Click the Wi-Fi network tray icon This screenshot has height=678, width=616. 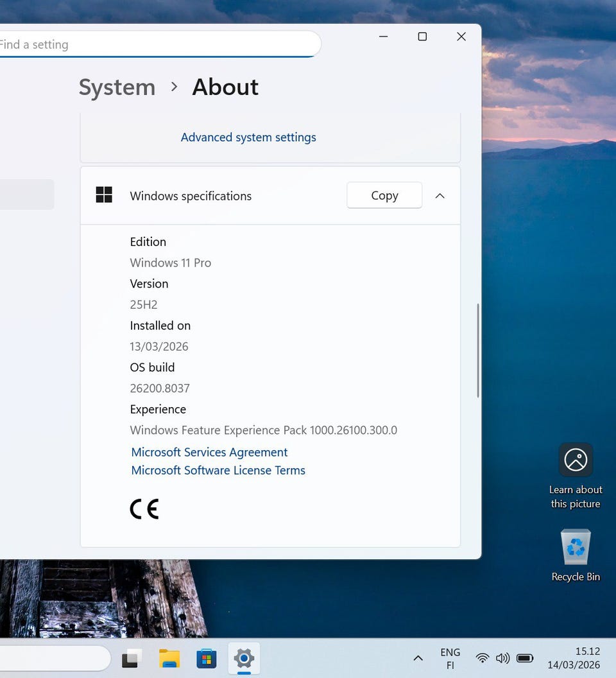click(483, 658)
